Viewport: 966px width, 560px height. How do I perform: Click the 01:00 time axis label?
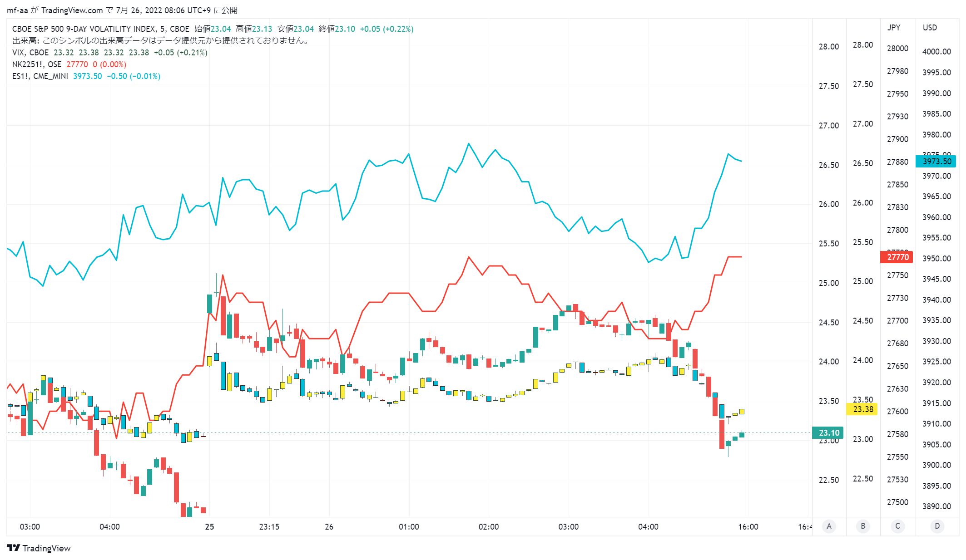(x=409, y=527)
